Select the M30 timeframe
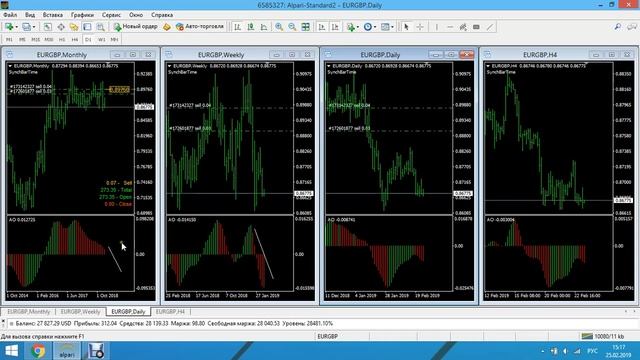This screenshot has width=640, height=360. point(49,40)
